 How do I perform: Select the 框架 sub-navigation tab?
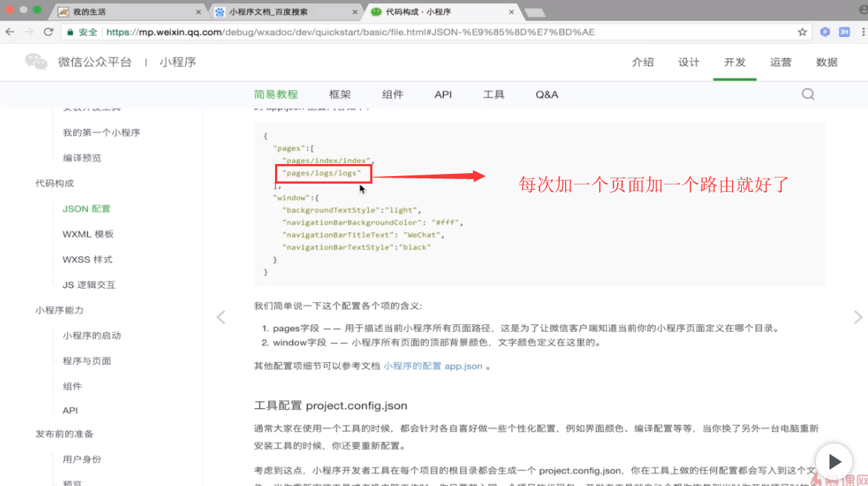[340, 94]
